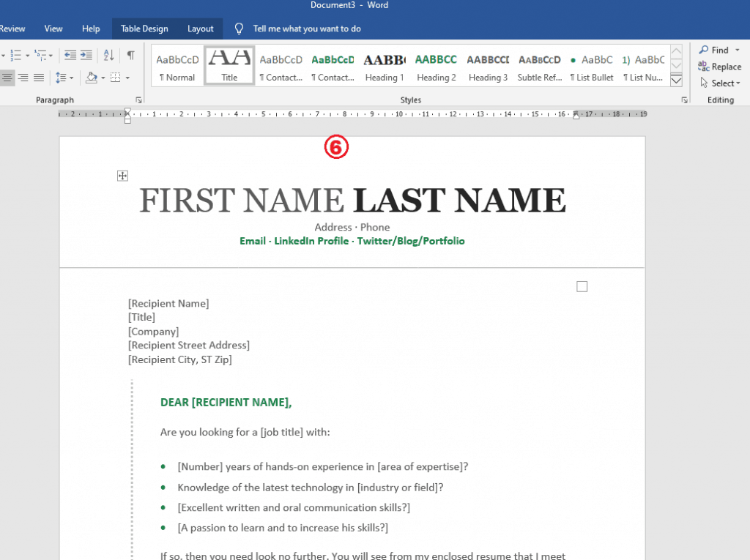Click the table move handle
Screen dimensions: 750x560
pos(122,176)
